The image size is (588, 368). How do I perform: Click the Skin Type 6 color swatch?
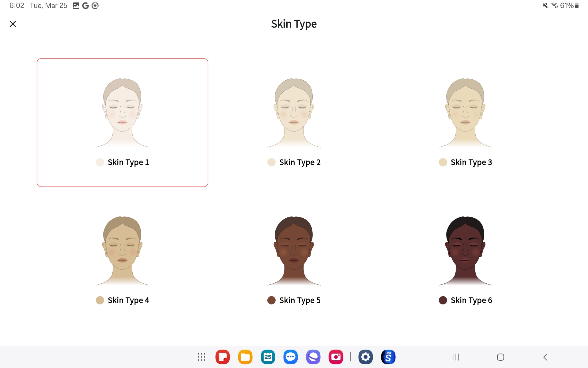coord(443,300)
